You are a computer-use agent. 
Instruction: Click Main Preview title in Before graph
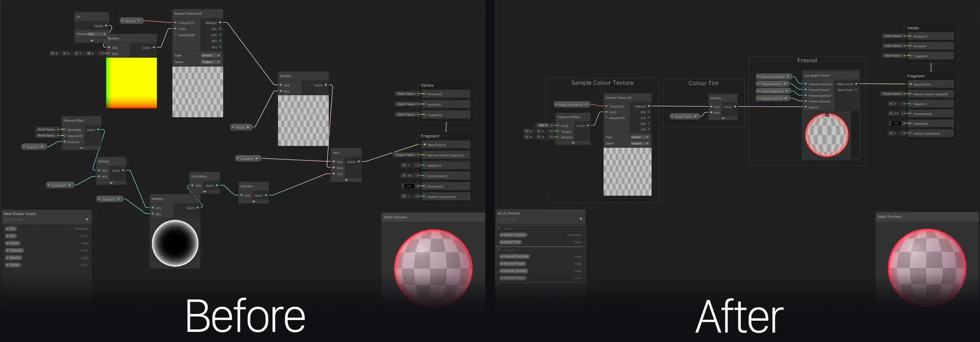[x=396, y=217]
